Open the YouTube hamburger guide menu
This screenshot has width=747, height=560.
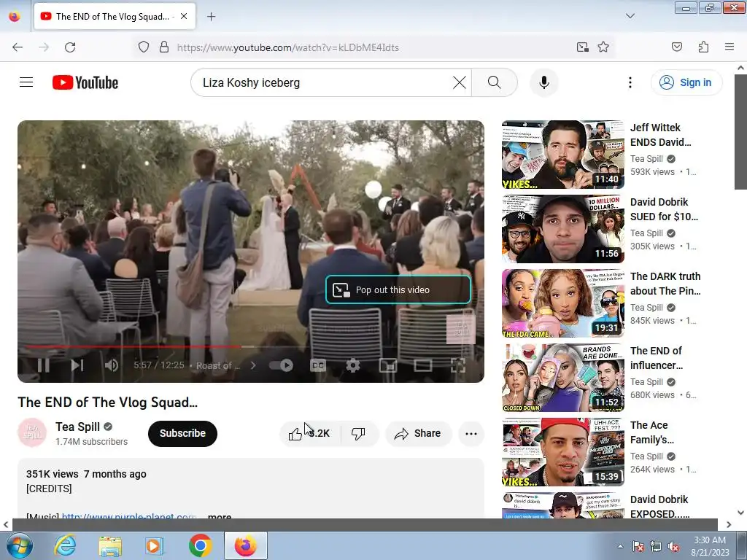coord(26,82)
